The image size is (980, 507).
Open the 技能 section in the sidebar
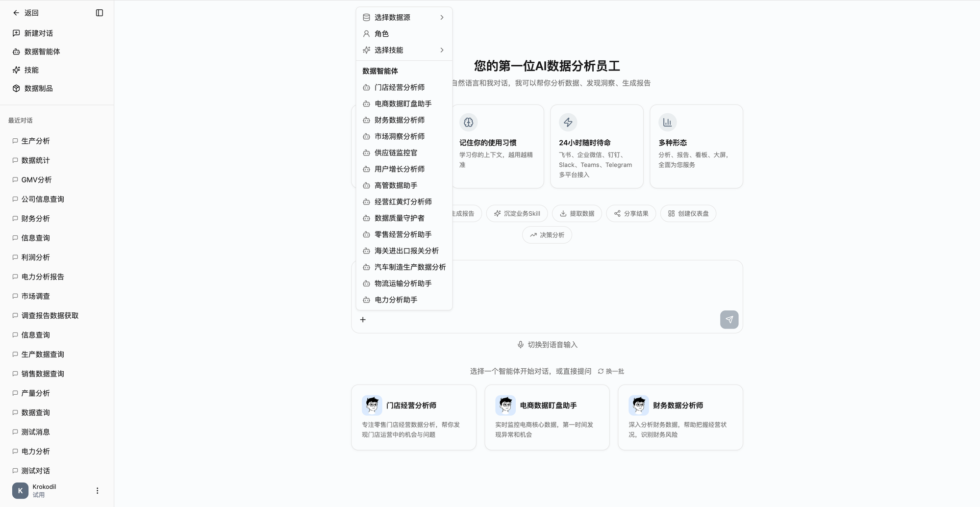click(32, 70)
